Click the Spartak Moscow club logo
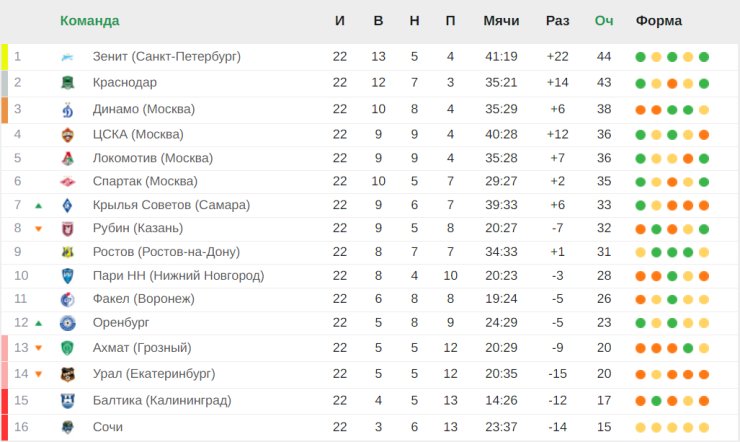This screenshot has height=442, width=740. click(x=67, y=181)
